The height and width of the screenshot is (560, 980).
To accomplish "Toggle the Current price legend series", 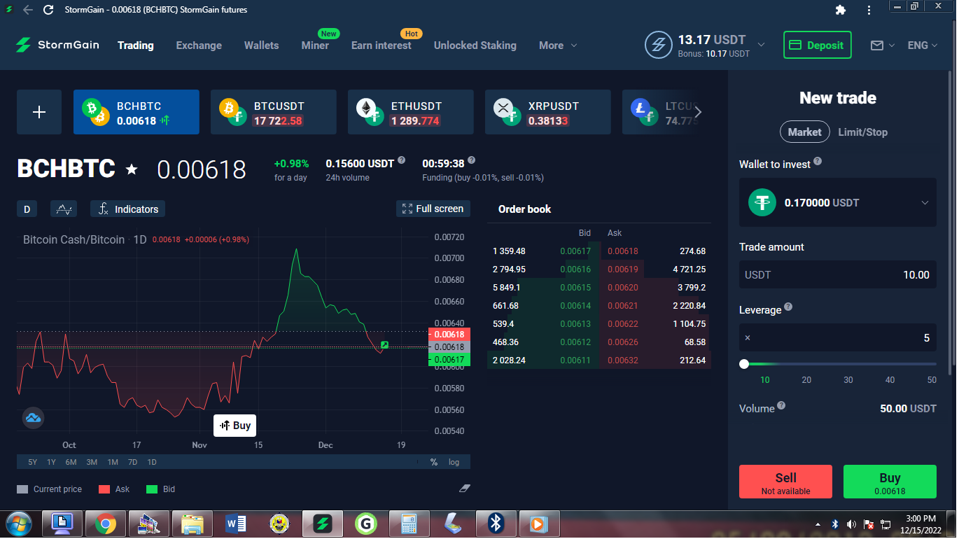I will point(49,489).
